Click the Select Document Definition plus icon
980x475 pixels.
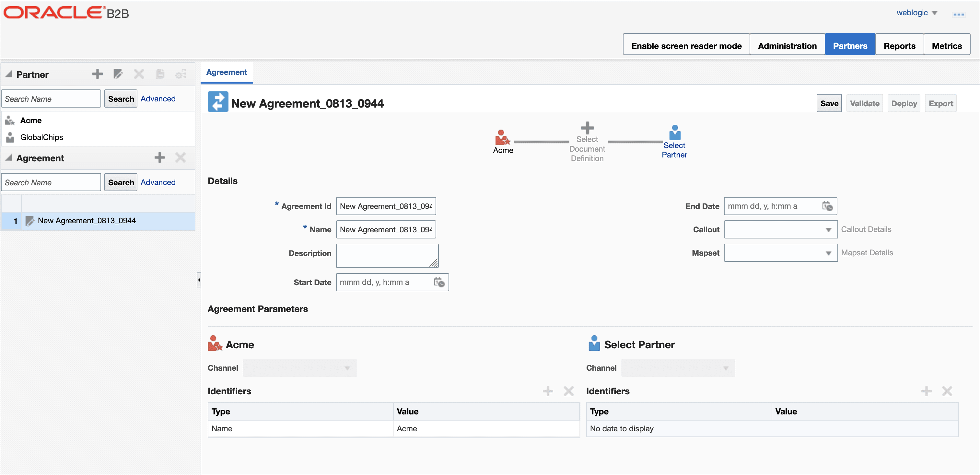587,128
